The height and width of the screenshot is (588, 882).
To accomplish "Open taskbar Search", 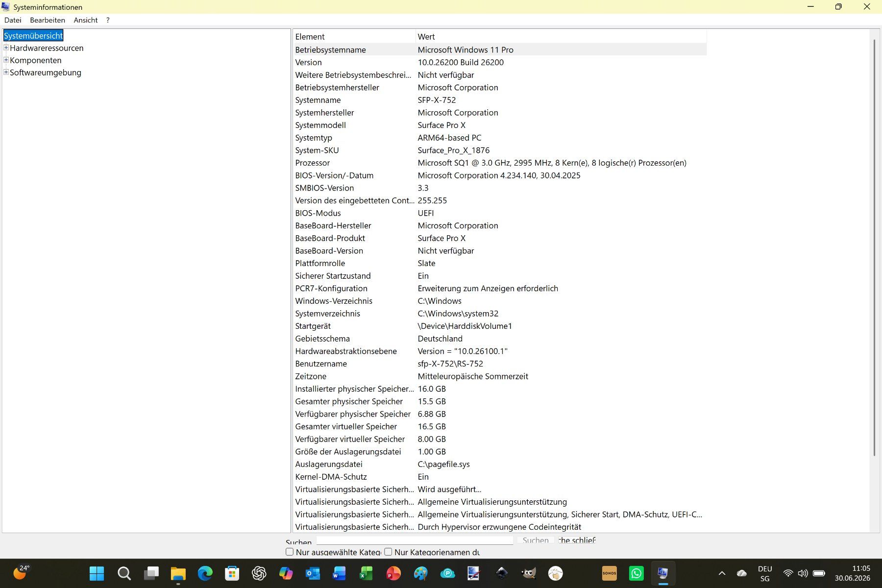I will [x=124, y=573].
